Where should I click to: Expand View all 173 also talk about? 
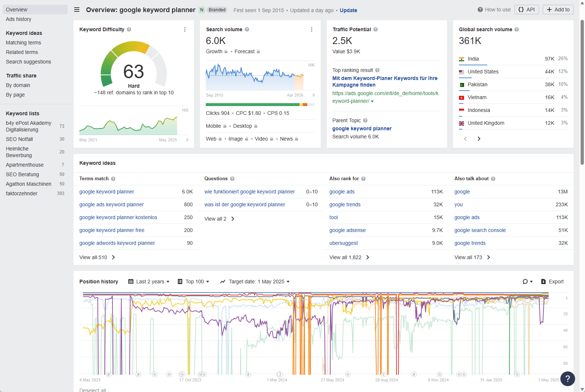click(x=472, y=257)
